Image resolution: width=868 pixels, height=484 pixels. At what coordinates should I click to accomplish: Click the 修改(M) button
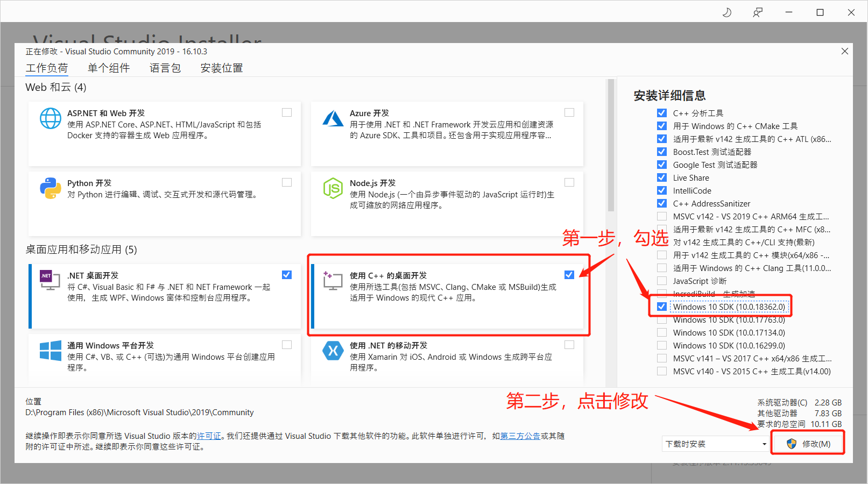click(807, 443)
